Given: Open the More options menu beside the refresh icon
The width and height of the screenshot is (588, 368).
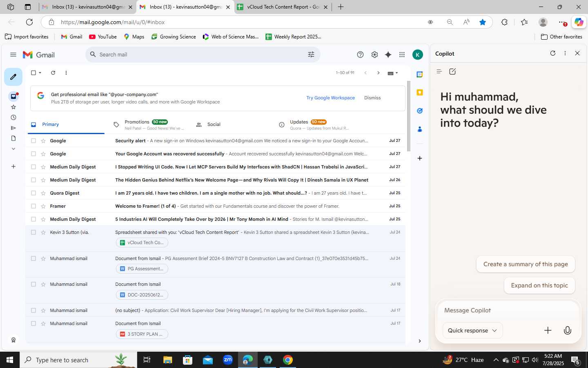Looking at the screenshot, I should click(66, 73).
